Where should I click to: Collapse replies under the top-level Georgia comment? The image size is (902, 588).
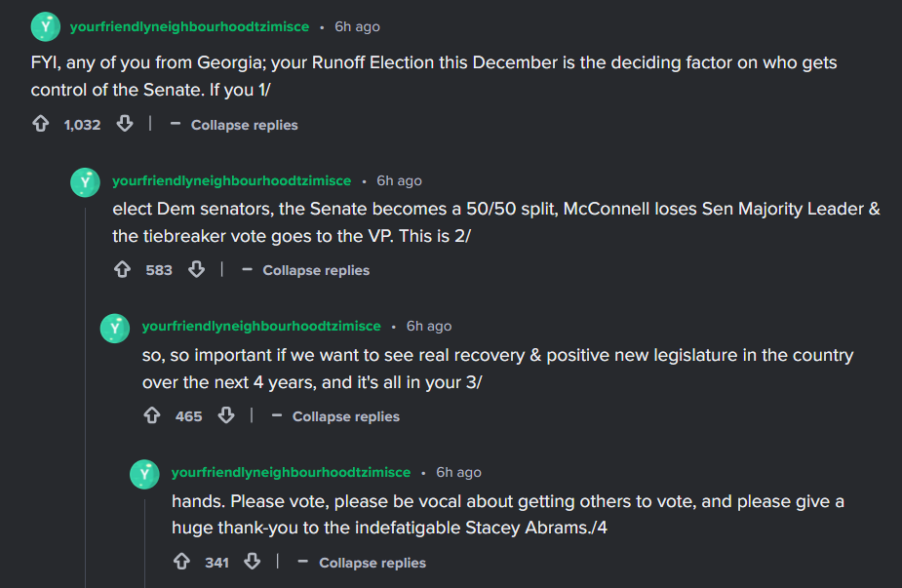coord(234,125)
